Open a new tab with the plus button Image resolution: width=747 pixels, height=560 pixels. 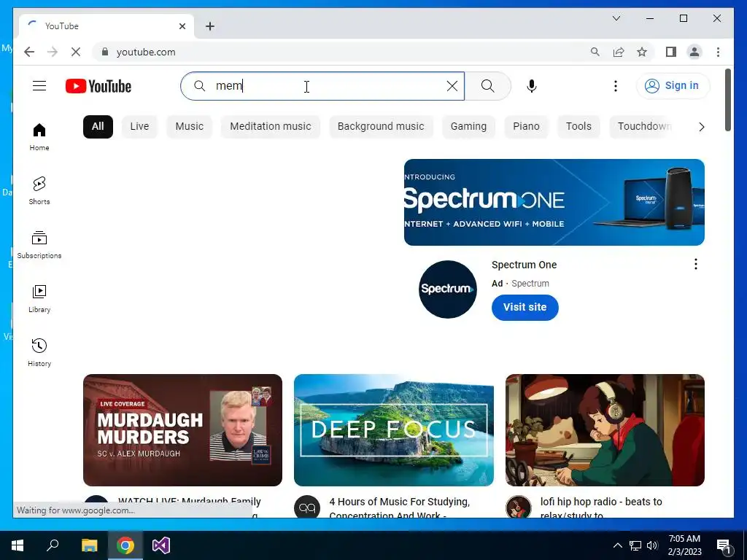pos(210,26)
